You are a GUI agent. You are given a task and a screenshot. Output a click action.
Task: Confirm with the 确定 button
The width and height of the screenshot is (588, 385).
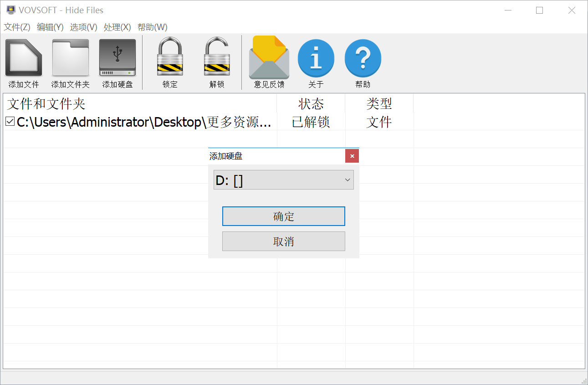(284, 216)
